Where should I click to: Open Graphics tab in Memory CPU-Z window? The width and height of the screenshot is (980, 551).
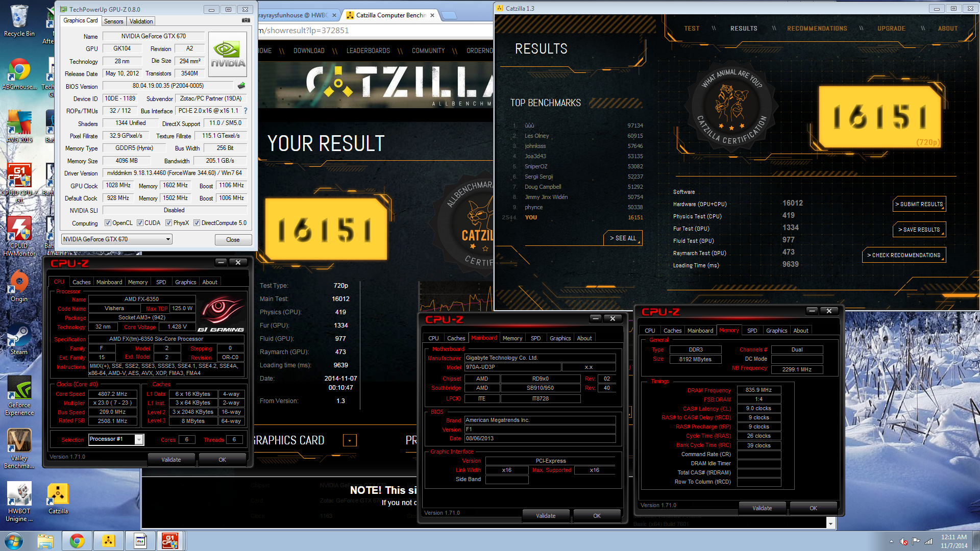[x=776, y=331]
